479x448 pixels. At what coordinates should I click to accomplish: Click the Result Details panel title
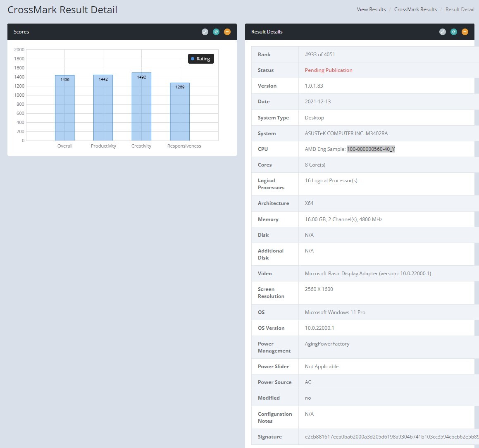point(267,32)
